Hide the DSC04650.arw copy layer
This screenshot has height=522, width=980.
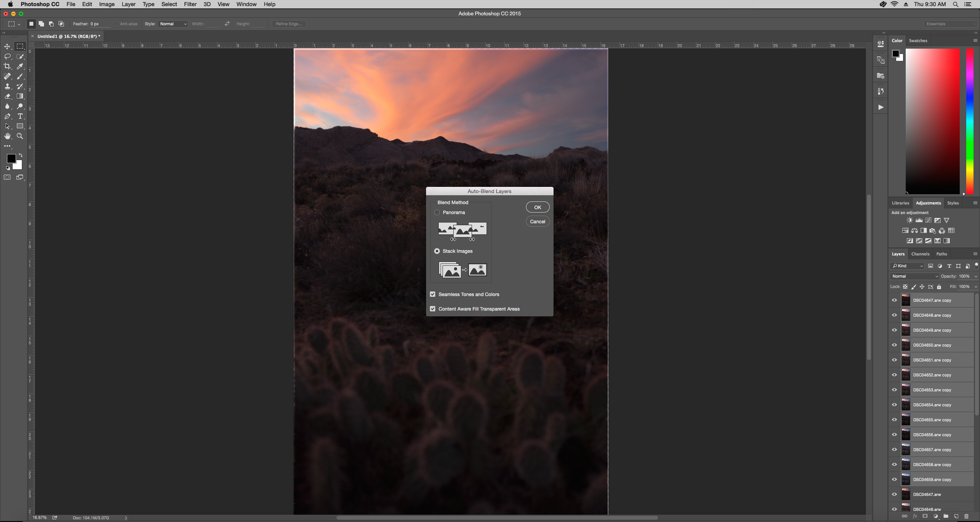[894, 345]
